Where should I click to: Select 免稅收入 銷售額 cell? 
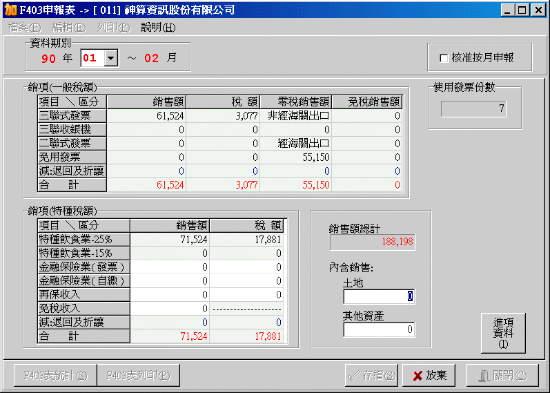[170, 308]
